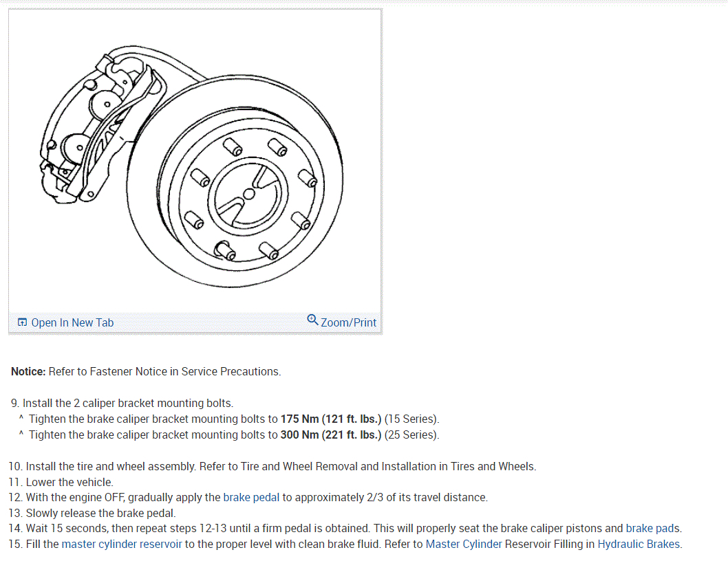Click the Open In New Tab icon
The width and height of the screenshot is (728, 561).
coord(22,322)
